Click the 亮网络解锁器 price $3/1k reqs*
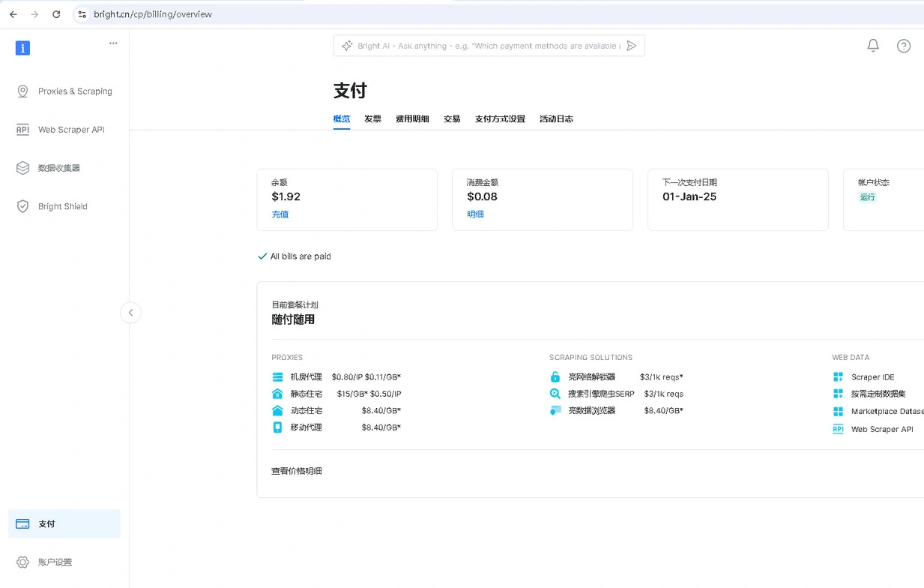Image resolution: width=924 pixels, height=588 pixels. click(x=661, y=376)
